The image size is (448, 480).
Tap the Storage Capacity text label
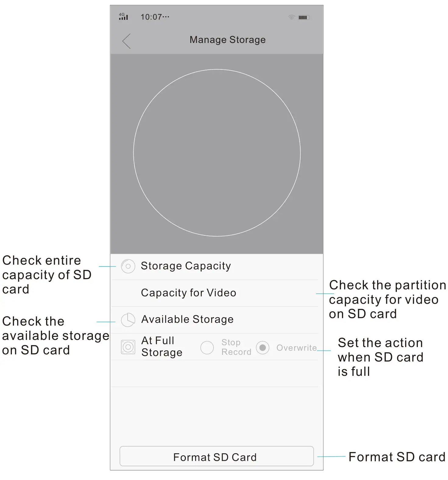pyautogui.click(x=185, y=266)
